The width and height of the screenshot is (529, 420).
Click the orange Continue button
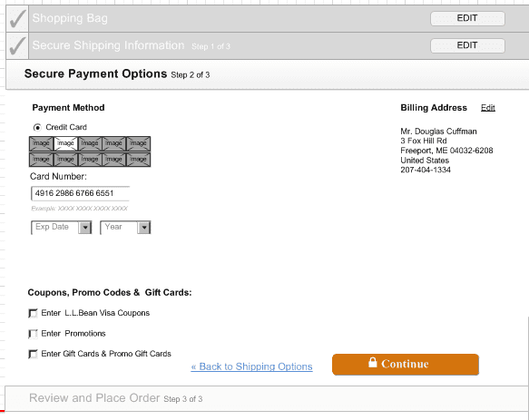406,365
